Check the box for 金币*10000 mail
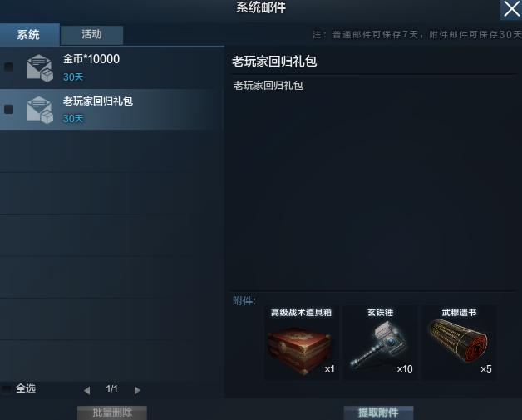Image resolution: width=522 pixels, height=420 pixels. click(8, 67)
